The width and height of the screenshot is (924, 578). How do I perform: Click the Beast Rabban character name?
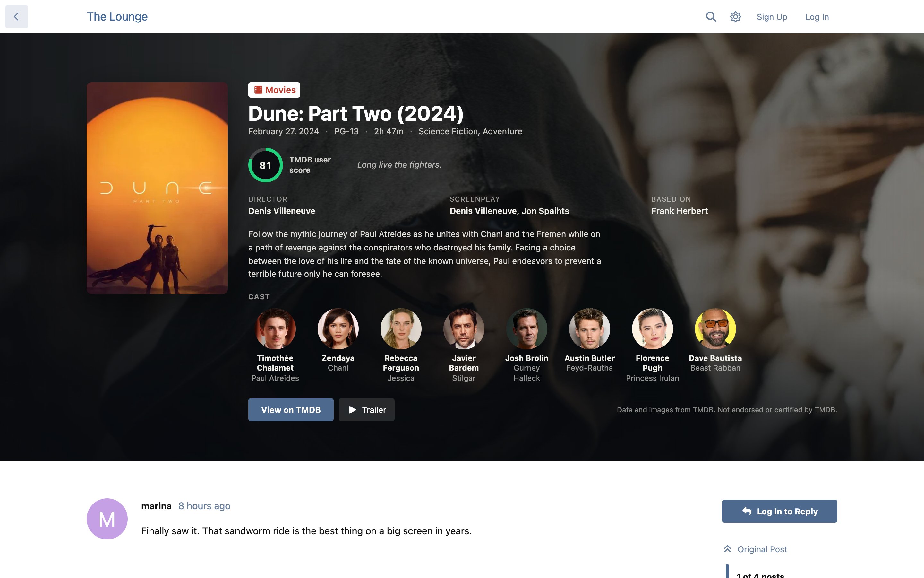coord(715,368)
